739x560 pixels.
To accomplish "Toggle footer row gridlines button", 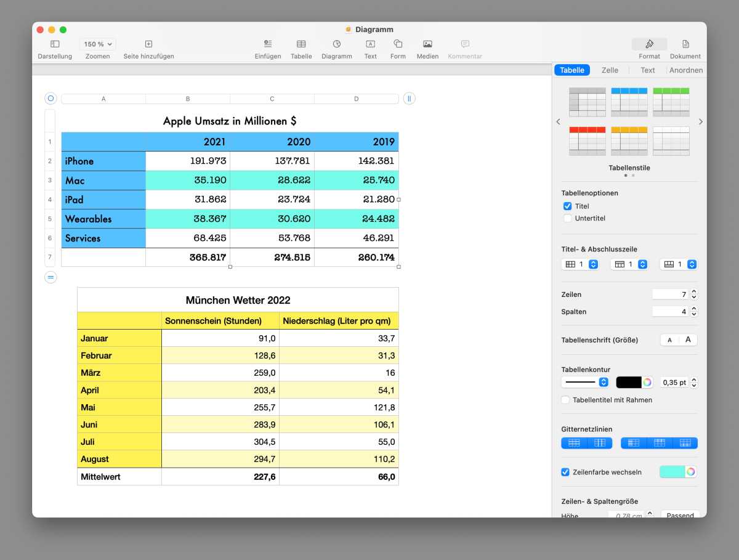I will point(685,443).
